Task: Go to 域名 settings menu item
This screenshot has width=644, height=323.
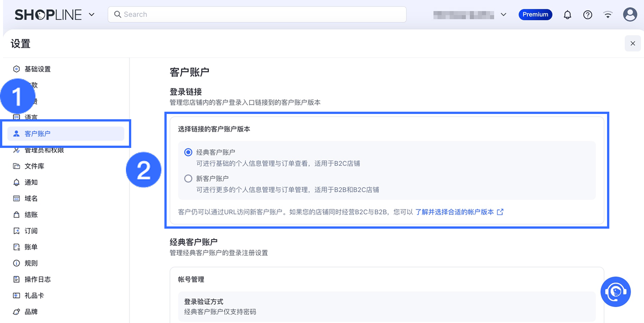Action: (x=31, y=198)
